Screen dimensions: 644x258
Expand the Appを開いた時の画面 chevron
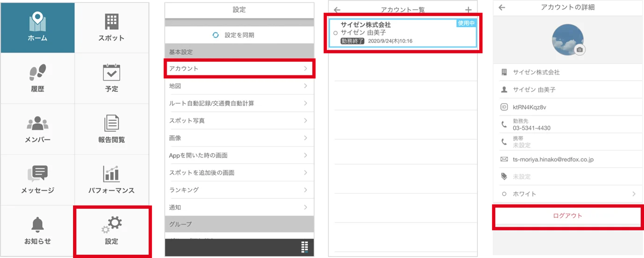point(306,155)
